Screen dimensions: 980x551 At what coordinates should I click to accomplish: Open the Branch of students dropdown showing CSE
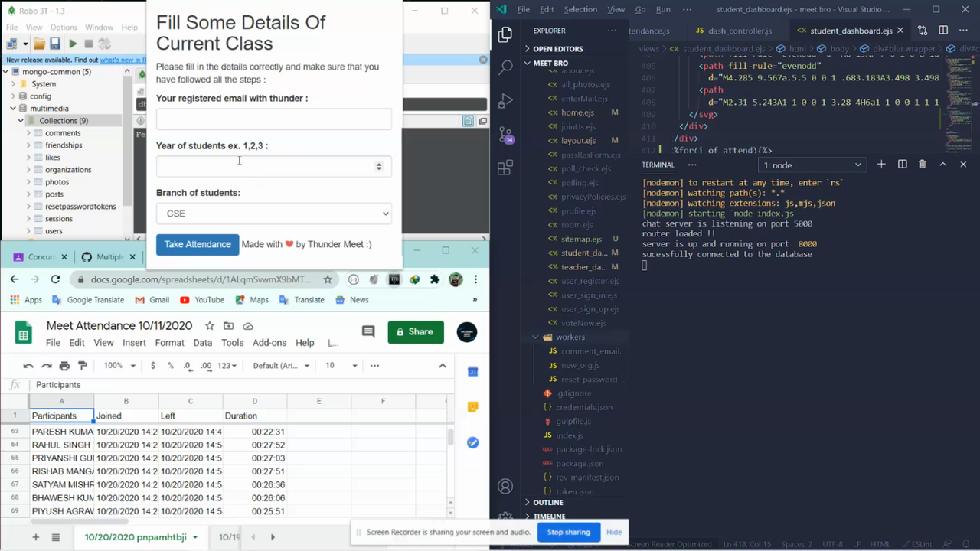tap(273, 214)
